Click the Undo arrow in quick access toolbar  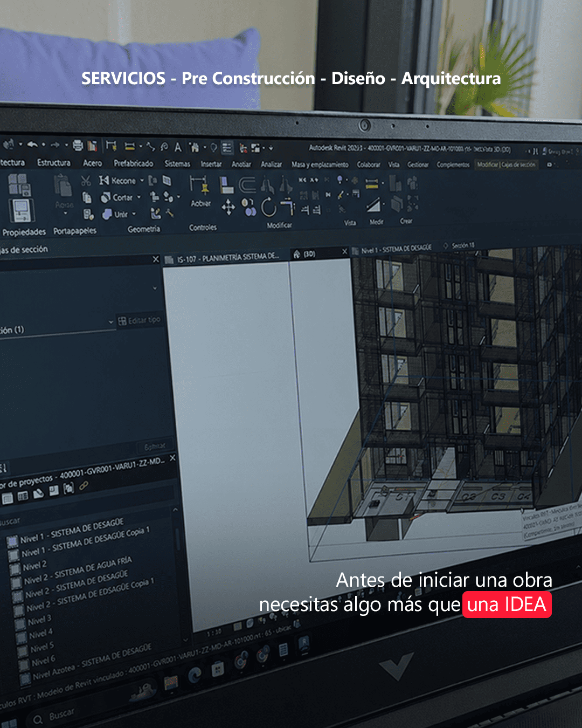[32, 144]
